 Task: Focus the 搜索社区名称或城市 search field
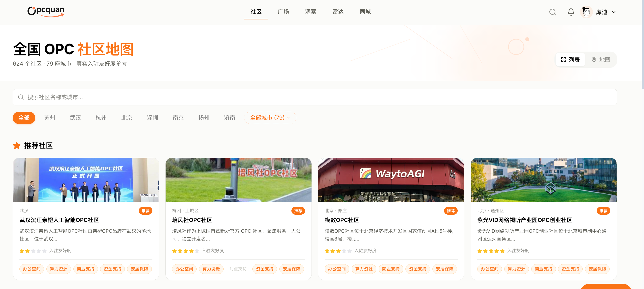[x=315, y=97]
